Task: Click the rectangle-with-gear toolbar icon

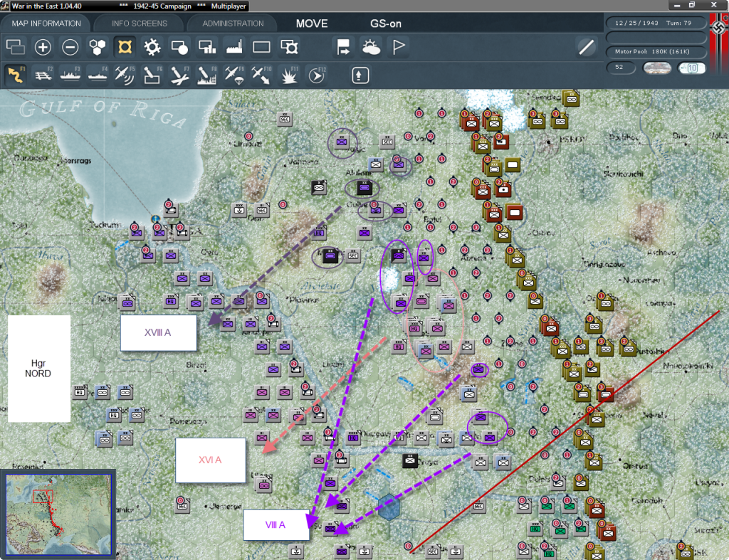Action: (x=289, y=47)
